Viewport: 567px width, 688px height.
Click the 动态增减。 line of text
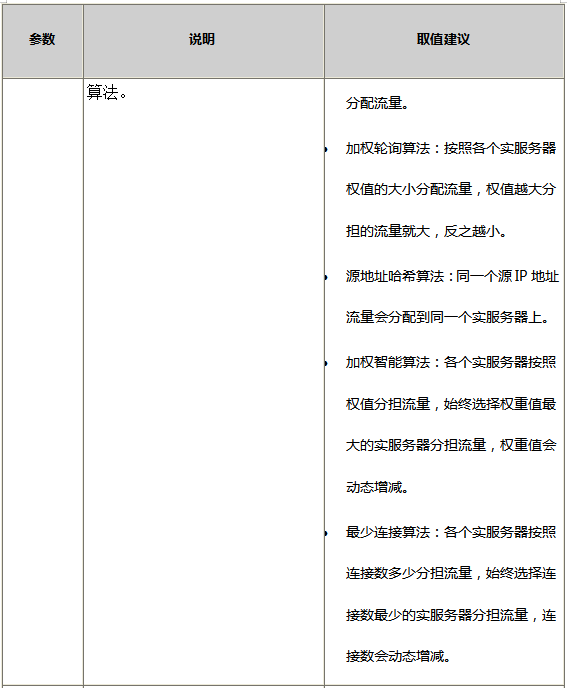tap(377, 487)
